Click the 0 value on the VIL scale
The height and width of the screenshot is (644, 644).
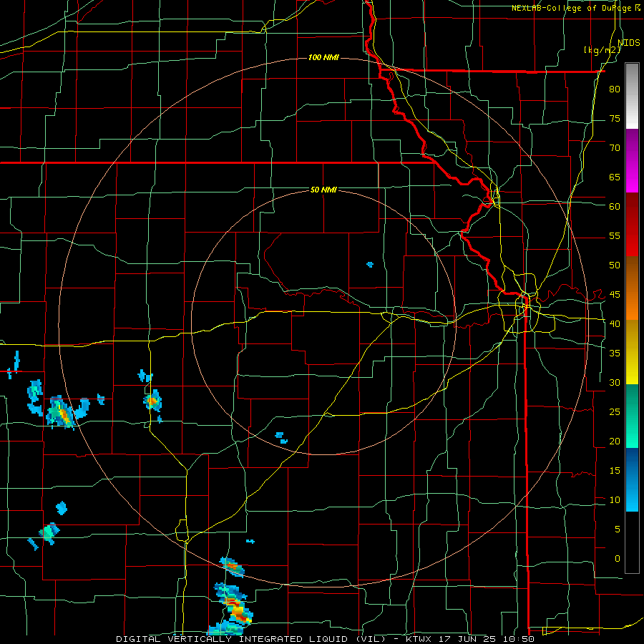pyautogui.click(x=618, y=559)
